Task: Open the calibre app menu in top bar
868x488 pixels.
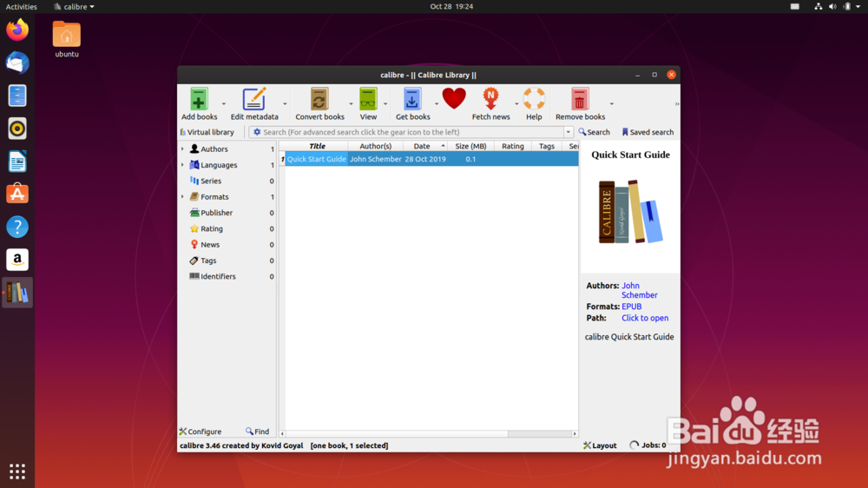Action: (74, 7)
